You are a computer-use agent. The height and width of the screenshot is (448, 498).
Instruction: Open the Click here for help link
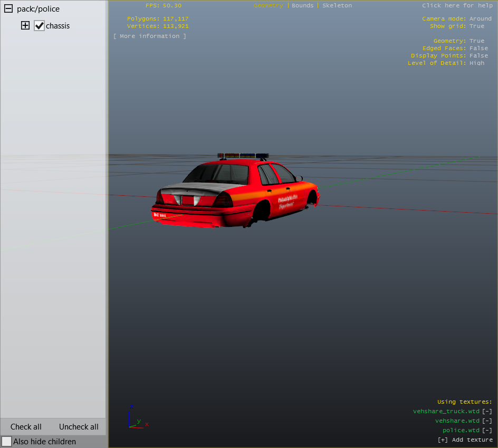click(457, 5)
